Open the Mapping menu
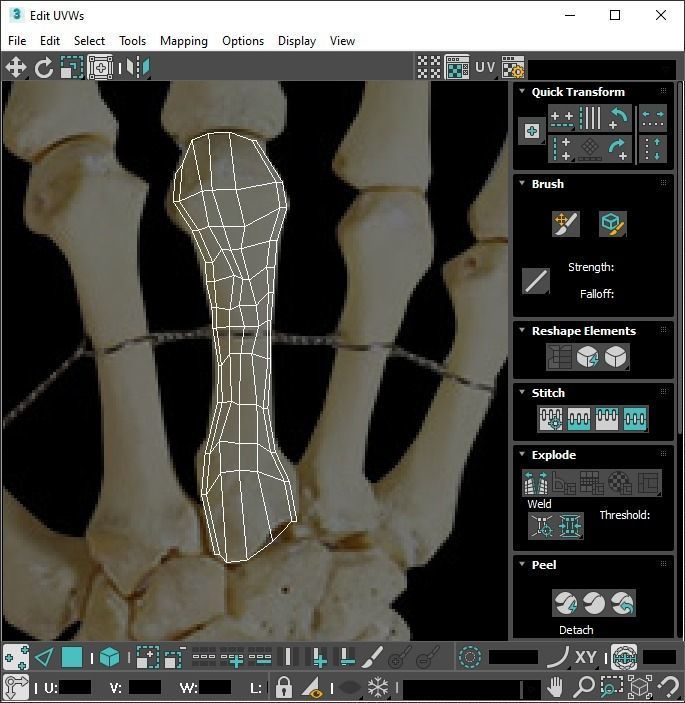The width and height of the screenshot is (685, 703). [184, 41]
